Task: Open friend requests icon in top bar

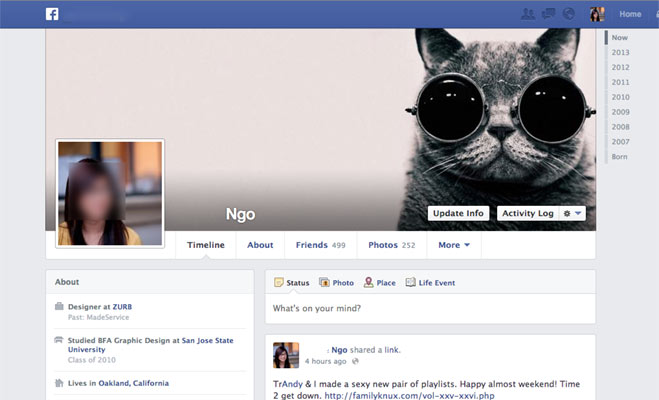Action: tap(528, 14)
